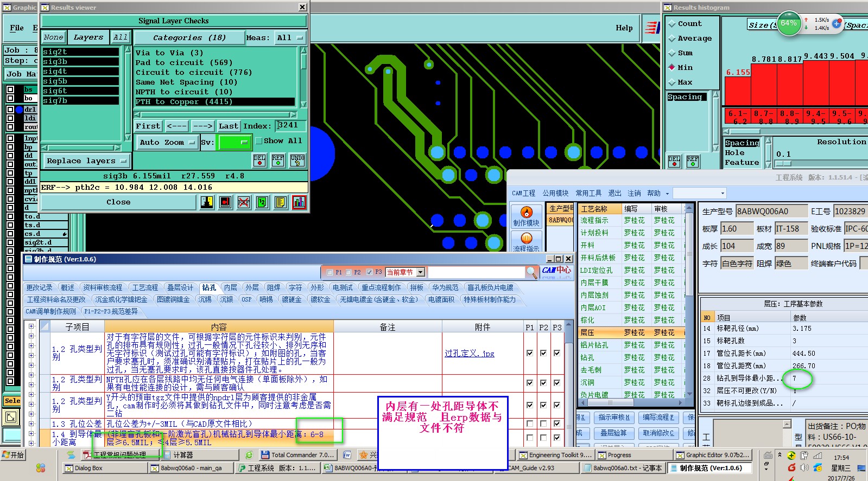Viewport: 868px width, 481px height.
Task: Click the UNDO icon in Results viewer
Action: tap(297, 160)
